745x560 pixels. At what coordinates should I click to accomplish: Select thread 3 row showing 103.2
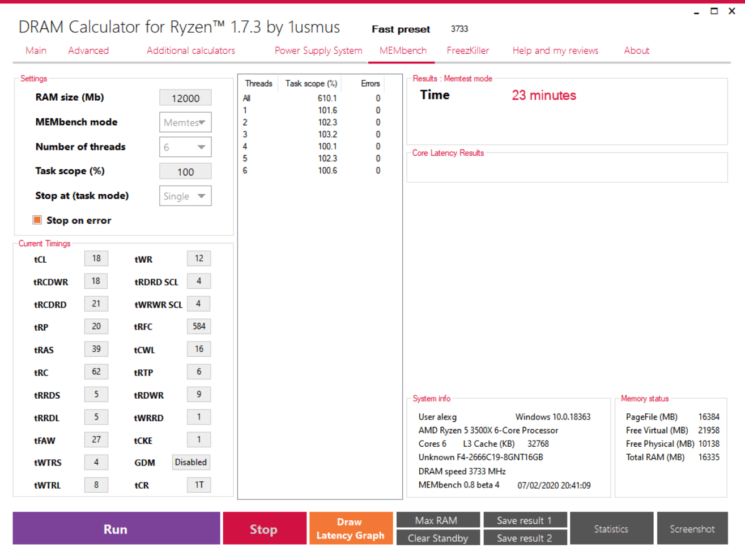click(312, 135)
